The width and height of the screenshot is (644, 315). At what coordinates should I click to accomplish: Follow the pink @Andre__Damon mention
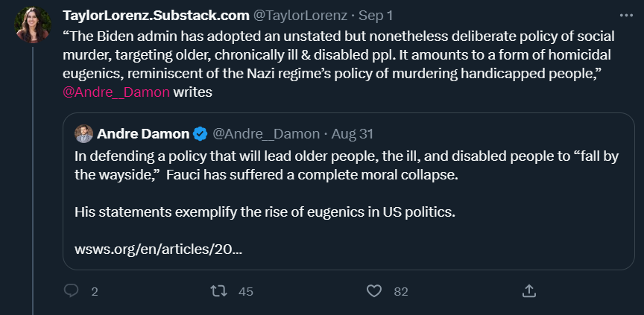pos(116,92)
